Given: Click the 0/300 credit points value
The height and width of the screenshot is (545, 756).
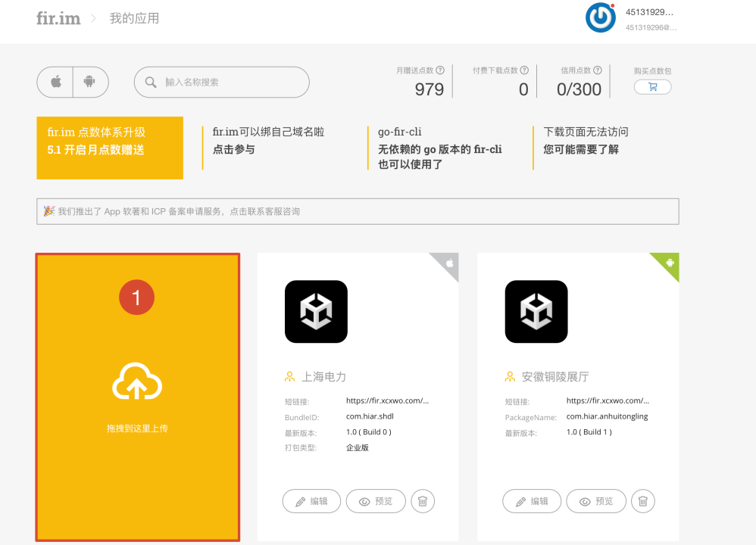Looking at the screenshot, I should 579,89.
